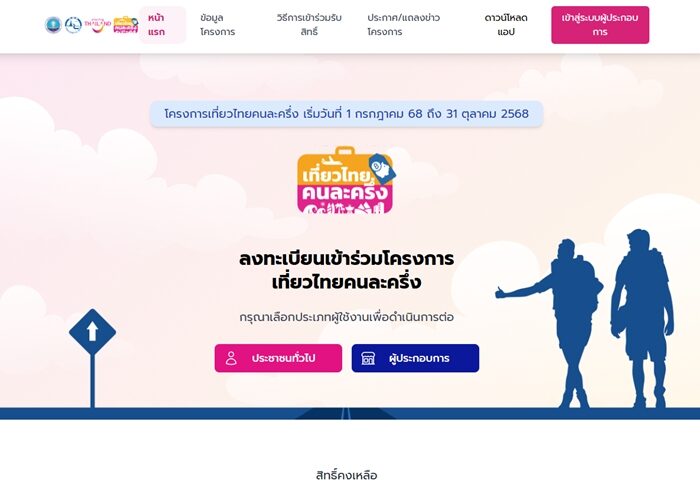
Task: Open the Amazing Thailand logo
Action: click(98, 25)
